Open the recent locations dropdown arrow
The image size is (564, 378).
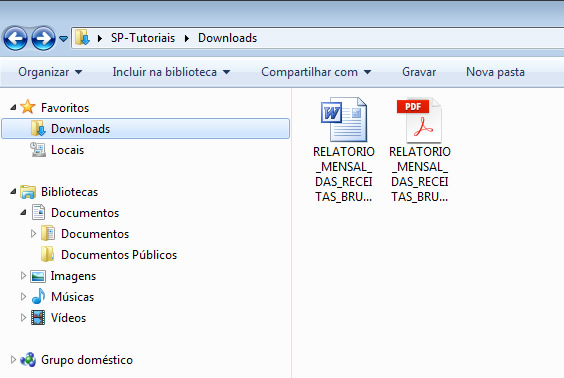coord(63,38)
